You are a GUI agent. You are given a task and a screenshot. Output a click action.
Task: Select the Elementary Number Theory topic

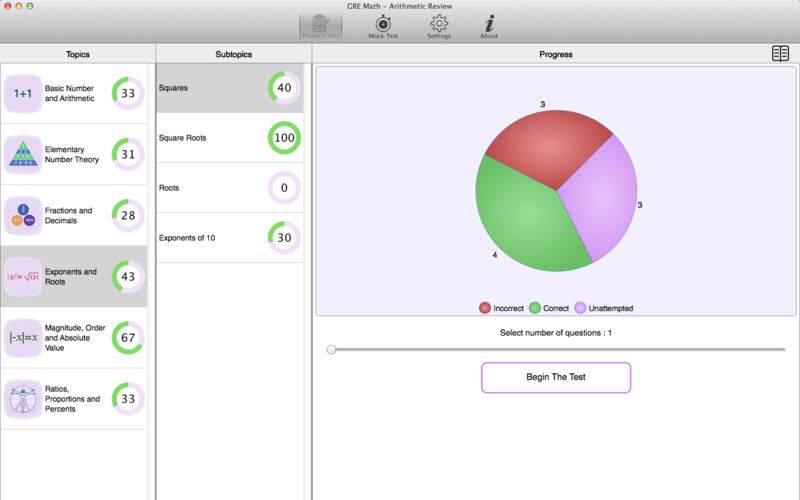click(74, 155)
